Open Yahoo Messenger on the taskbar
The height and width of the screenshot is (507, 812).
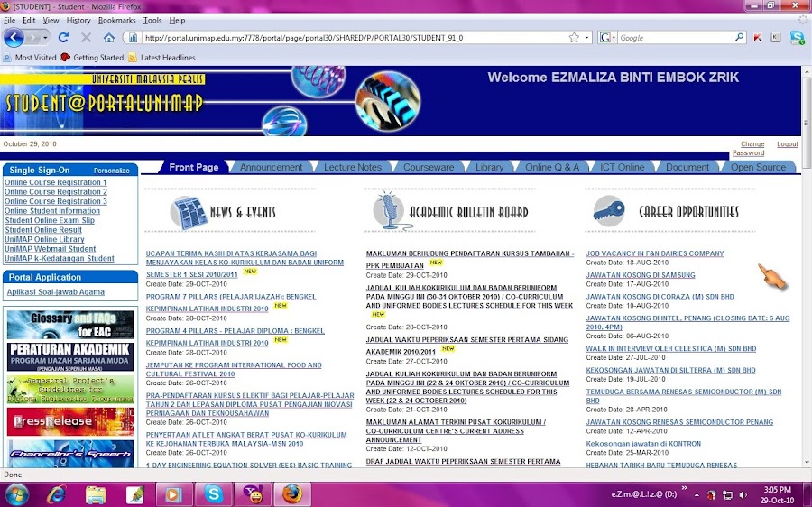[253, 495]
